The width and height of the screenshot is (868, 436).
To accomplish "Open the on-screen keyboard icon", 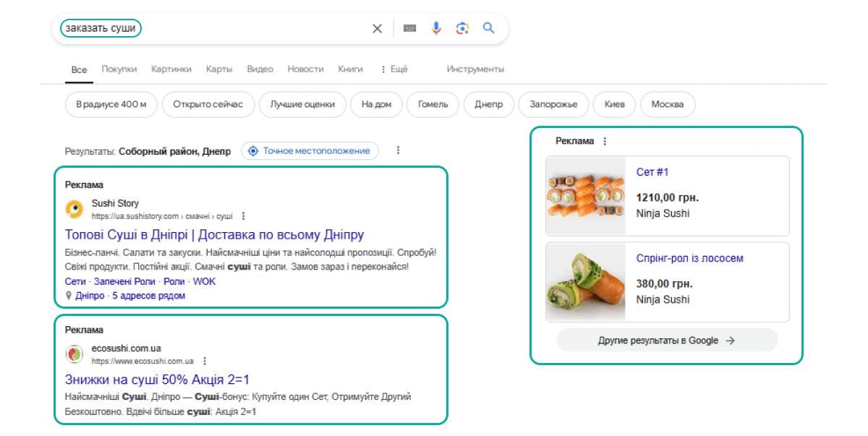I will [410, 28].
